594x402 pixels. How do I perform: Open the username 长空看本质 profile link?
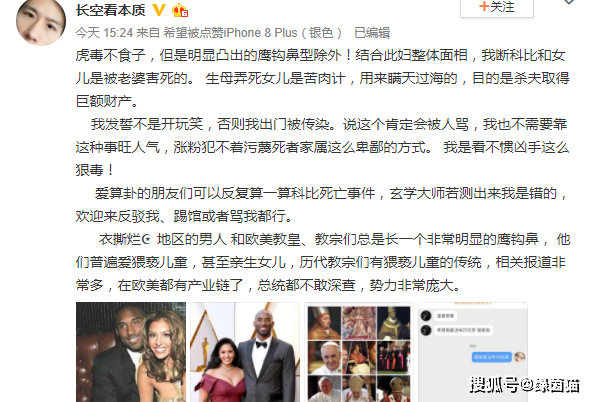pos(111,10)
